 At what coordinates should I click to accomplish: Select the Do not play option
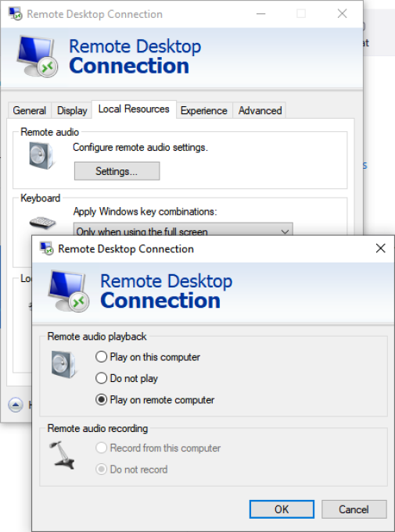point(127,378)
